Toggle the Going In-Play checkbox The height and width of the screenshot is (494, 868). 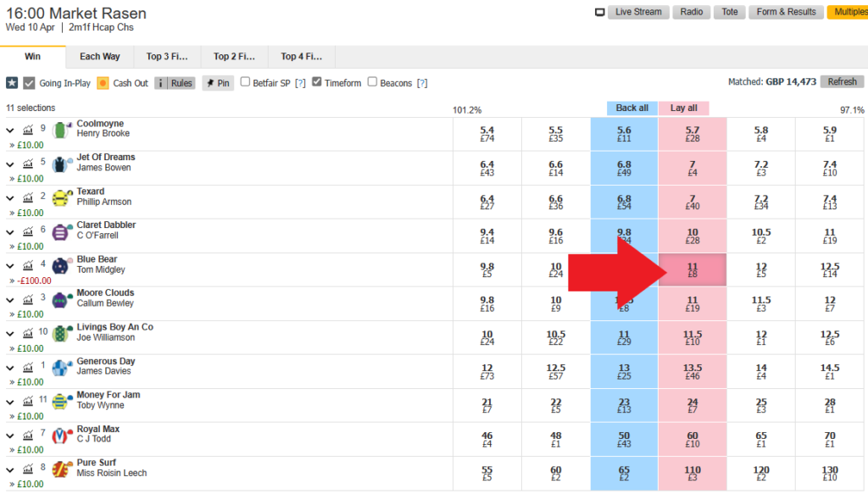click(30, 83)
